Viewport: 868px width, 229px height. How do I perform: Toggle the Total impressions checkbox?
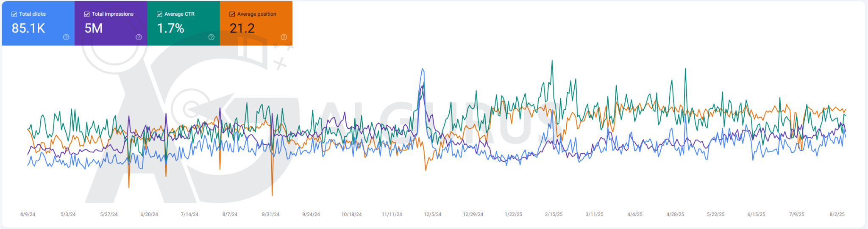[87, 14]
